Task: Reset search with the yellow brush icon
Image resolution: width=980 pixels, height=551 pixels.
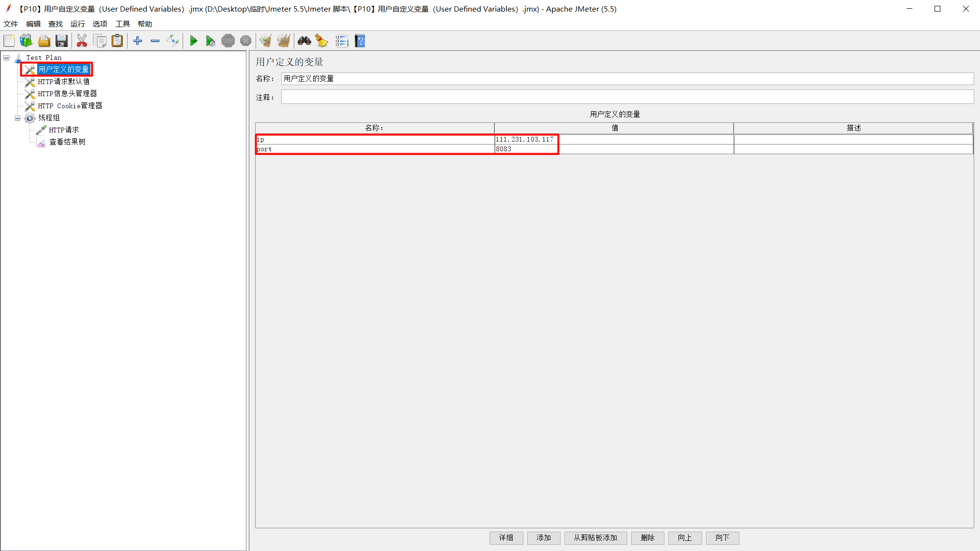Action: (x=322, y=41)
